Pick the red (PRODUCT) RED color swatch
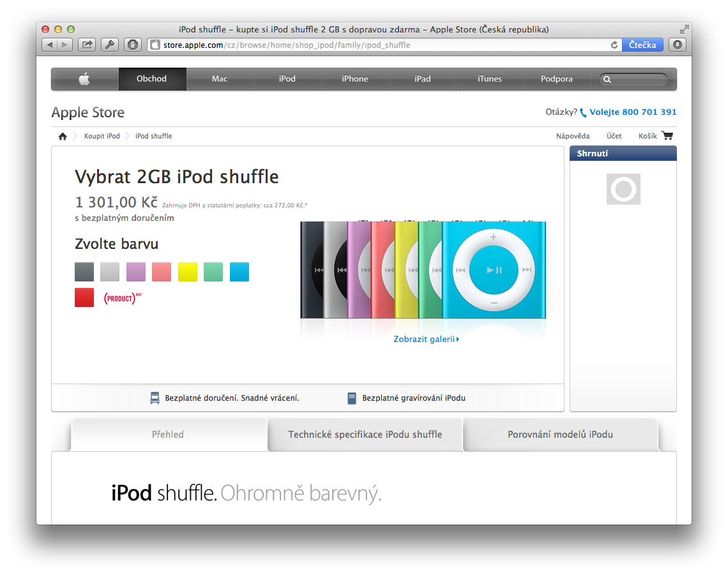The width and height of the screenshot is (728, 575). (84, 298)
